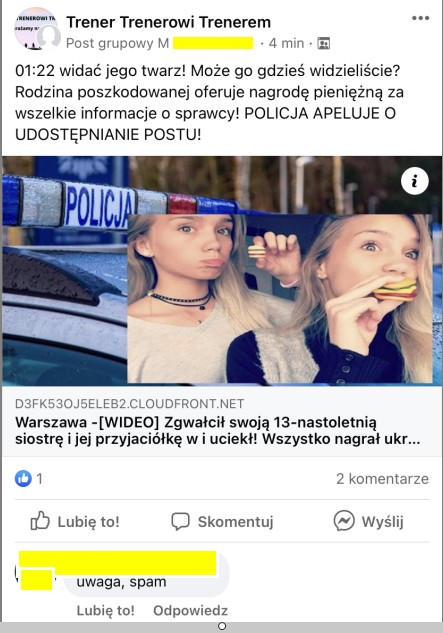443x633 pixels.
Task: Open Trener Trenerowi Trenerem group name
Action: coord(168,22)
